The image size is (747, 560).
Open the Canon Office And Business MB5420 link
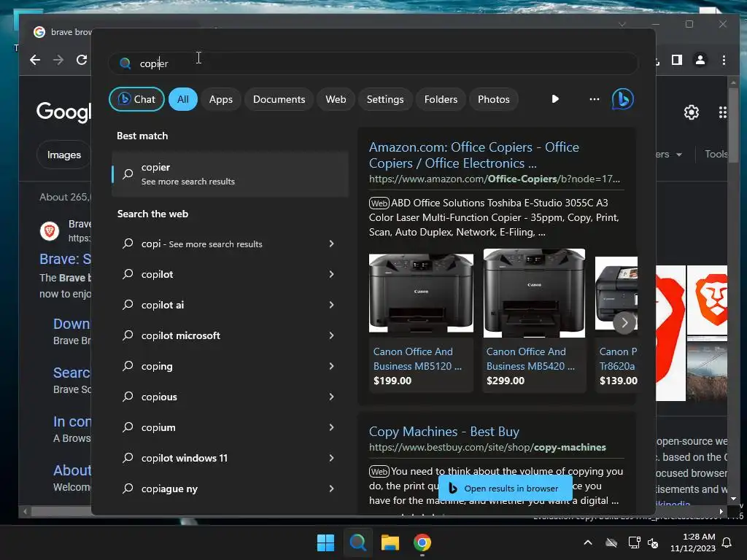530,359
